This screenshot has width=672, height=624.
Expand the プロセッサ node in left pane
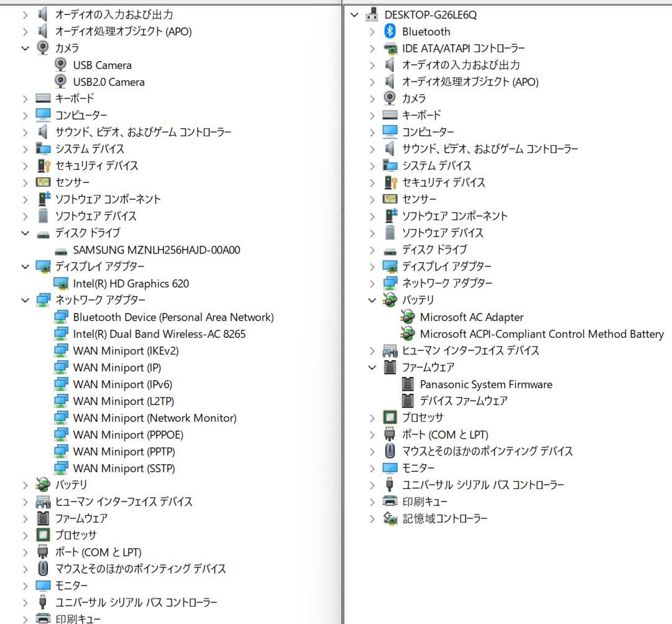coord(25,535)
